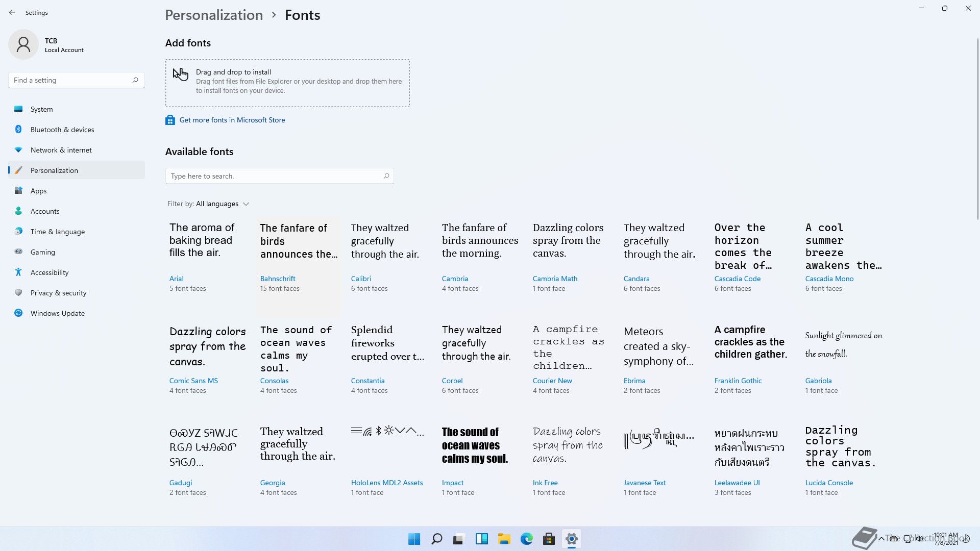
Task: Open Network & internet settings
Action: click(x=77, y=150)
